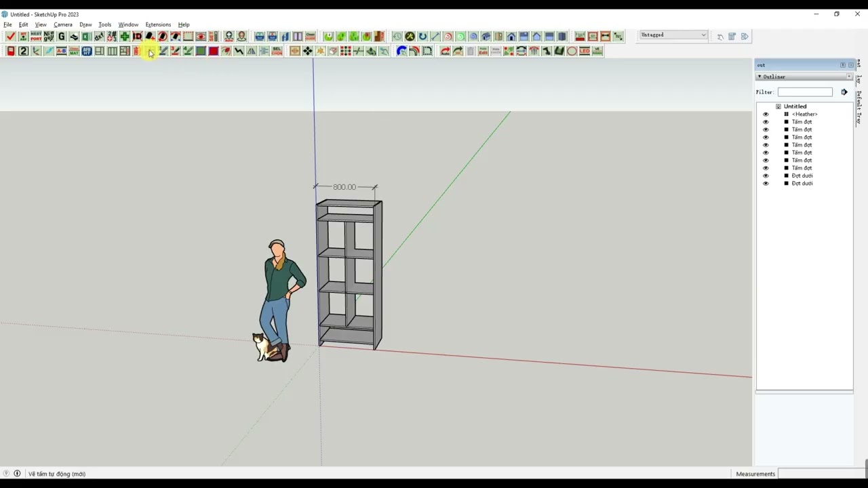Screen dimensions: 868x488
Task: Open the Camera menu
Action: click(63, 24)
